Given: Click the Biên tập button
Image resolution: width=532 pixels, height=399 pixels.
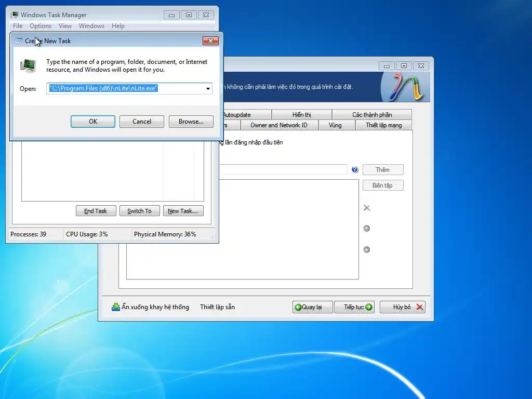Looking at the screenshot, I should tap(383, 185).
